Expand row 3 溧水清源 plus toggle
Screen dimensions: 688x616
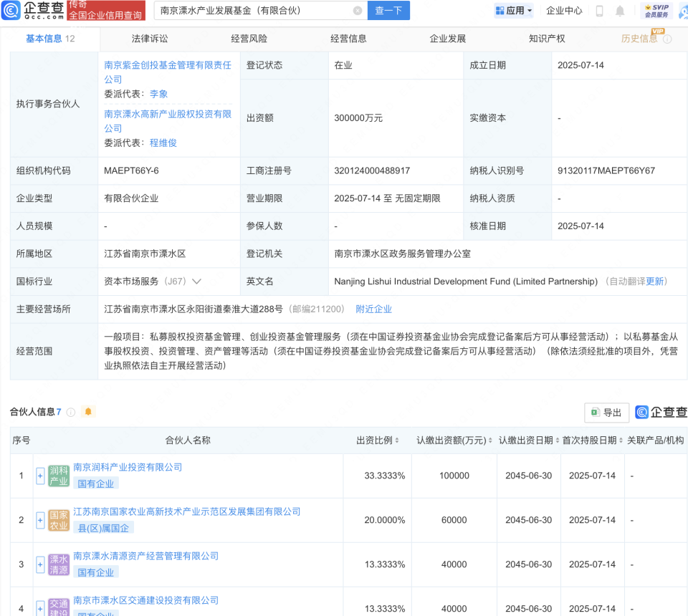[40, 564]
